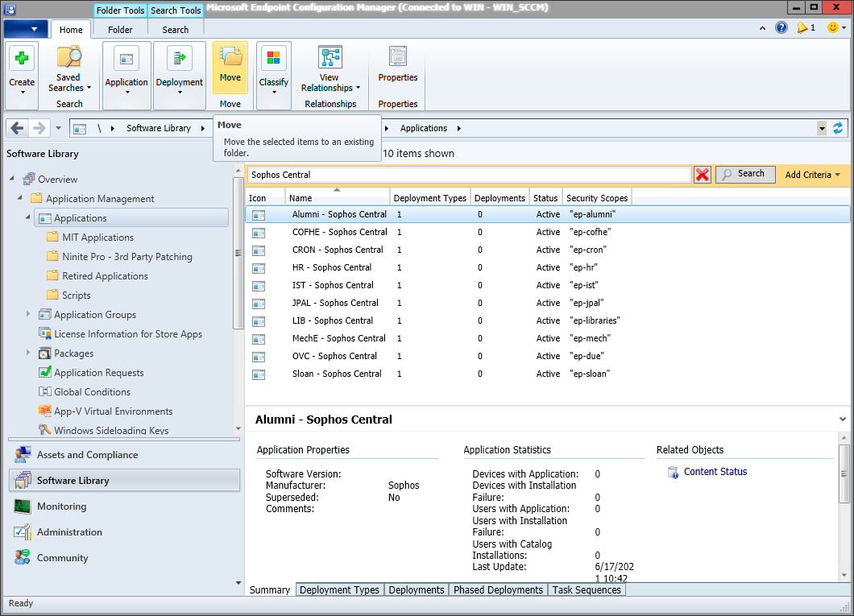Click the navigate Back arrow
Screen dimensions: 854x616
17,128
